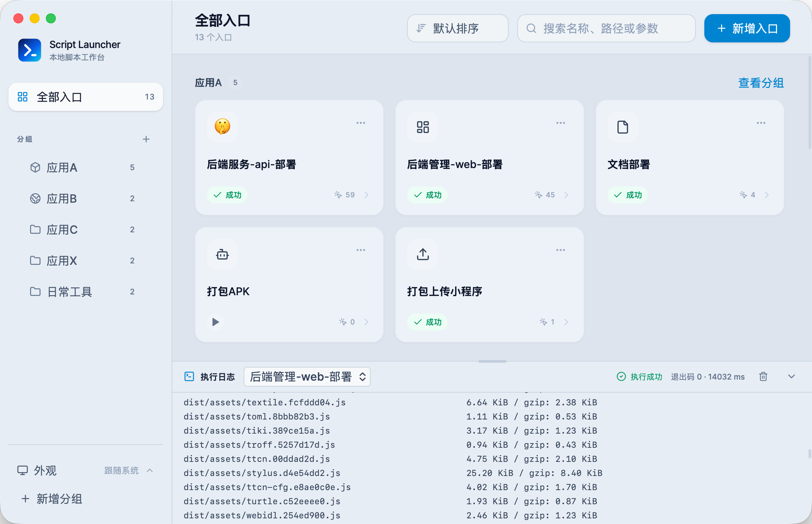Screen dimensions: 812x524
Task: Click the 外观 monitor icon
Action: tap(23, 470)
